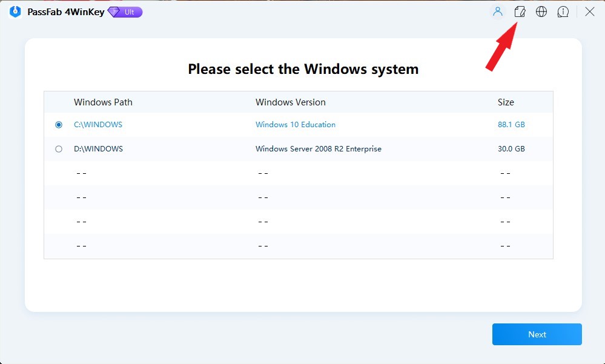
Task: Click the Windows Server 2008 R2 Enterprise entry
Action: click(318, 149)
